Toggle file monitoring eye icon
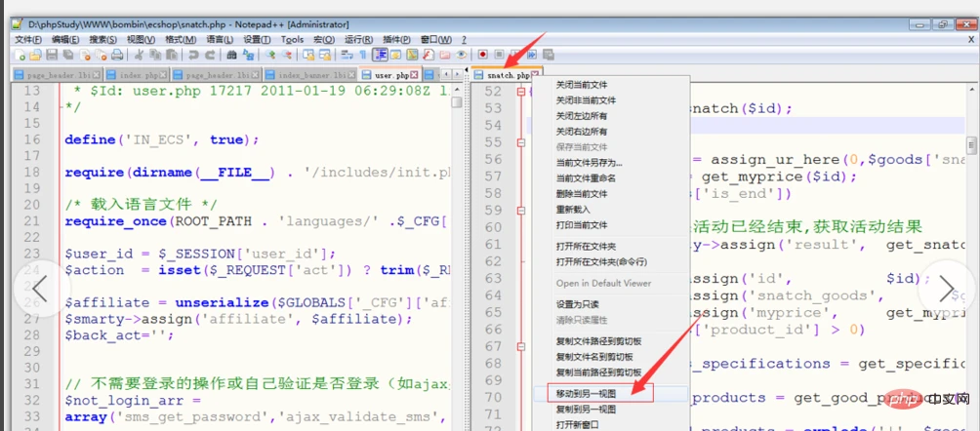 (x=462, y=55)
